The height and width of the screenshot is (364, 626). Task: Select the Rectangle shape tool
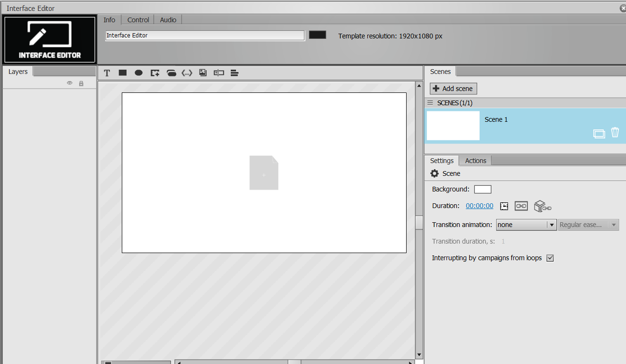coord(123,73)
